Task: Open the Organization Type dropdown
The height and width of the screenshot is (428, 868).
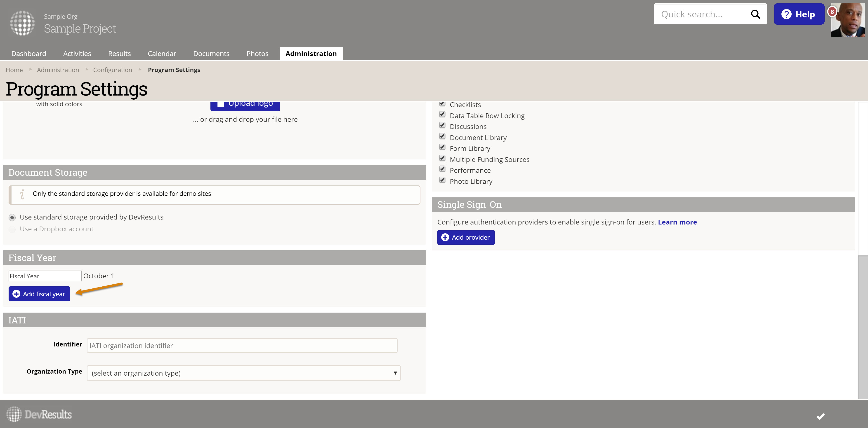Action: [243, 373]
